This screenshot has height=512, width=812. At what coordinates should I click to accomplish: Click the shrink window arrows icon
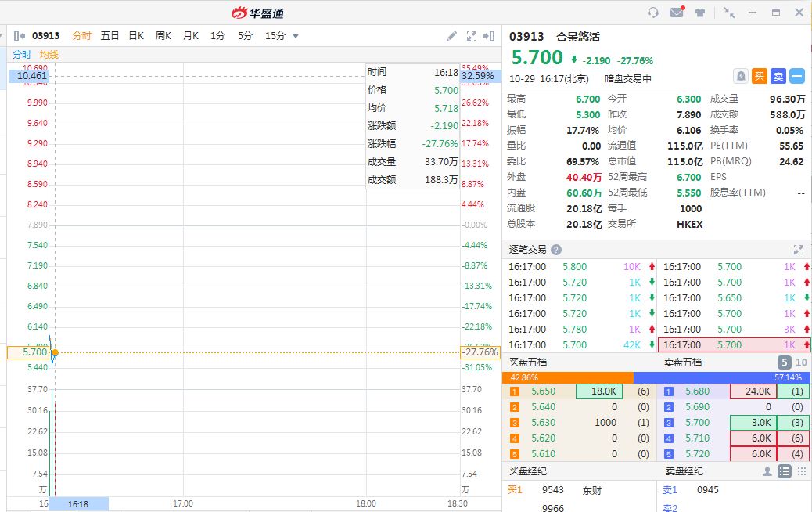729,13
